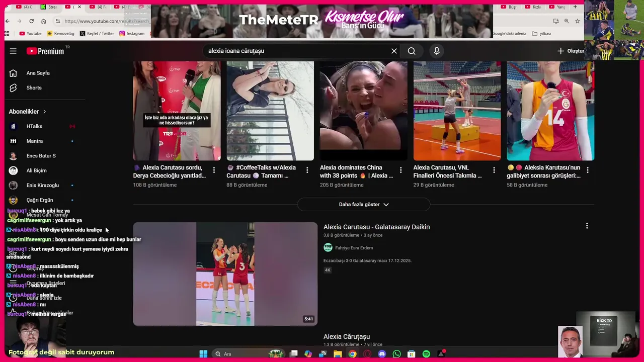This screenshot has height=362, width=644.
Task: Open Keşfet / Twitter bookmark
Action: click(x=97, y=34)
